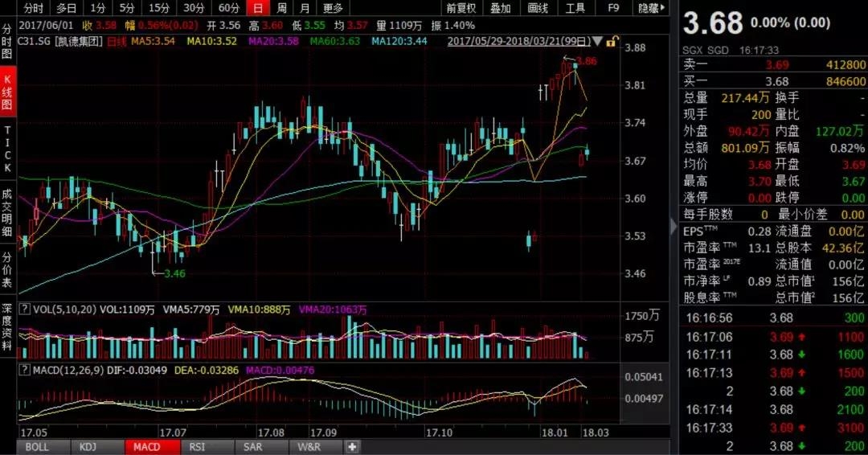Select the KDJ indicator tab

pos(84,447)
